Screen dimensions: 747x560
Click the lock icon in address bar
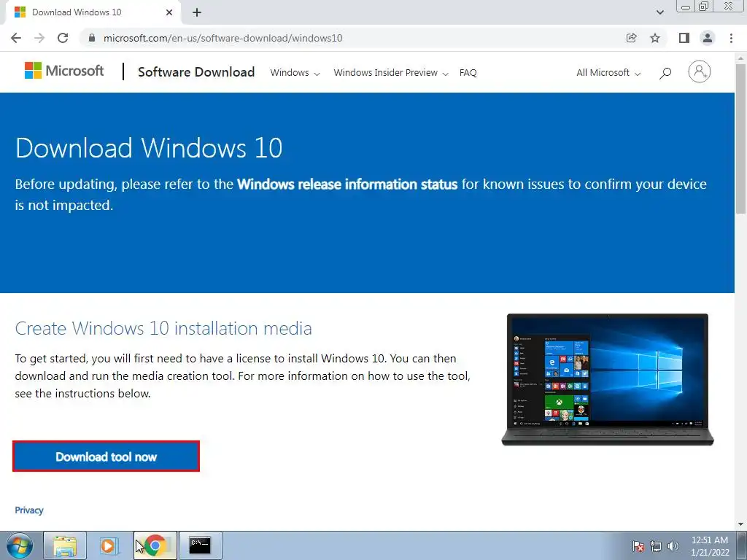[92, 38]
